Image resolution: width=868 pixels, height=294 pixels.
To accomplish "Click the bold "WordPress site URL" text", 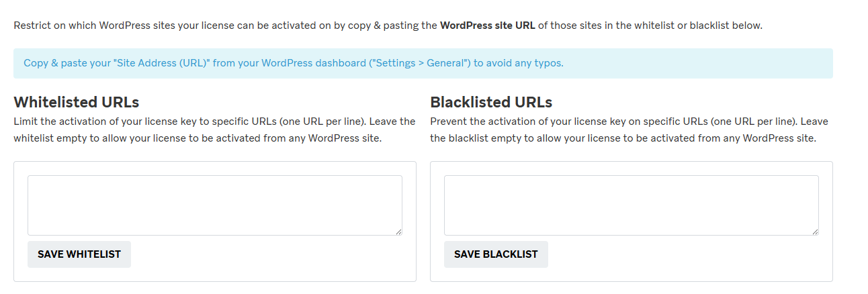I will (x=487, y=26).
